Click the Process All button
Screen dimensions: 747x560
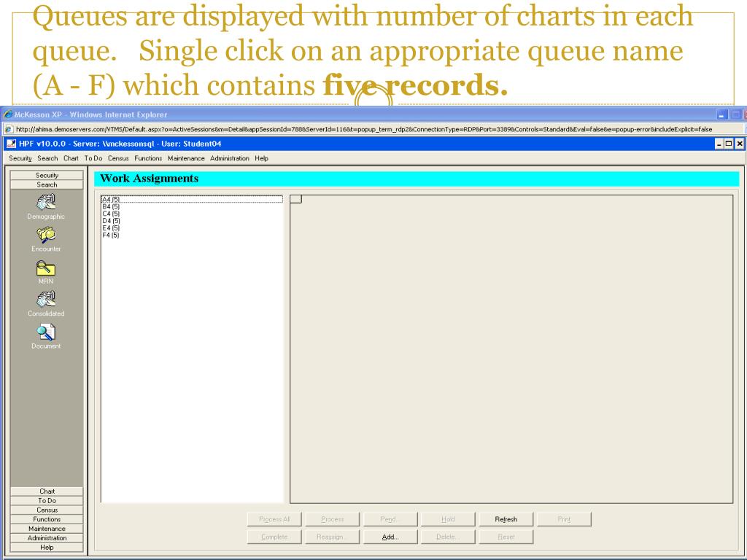click(x=274, y=519)
